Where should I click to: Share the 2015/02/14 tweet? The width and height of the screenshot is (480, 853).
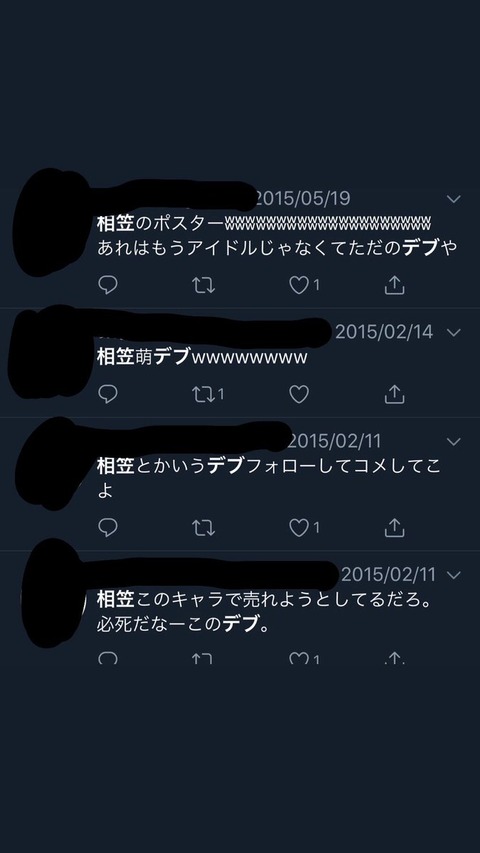click(x=395, y=393)
